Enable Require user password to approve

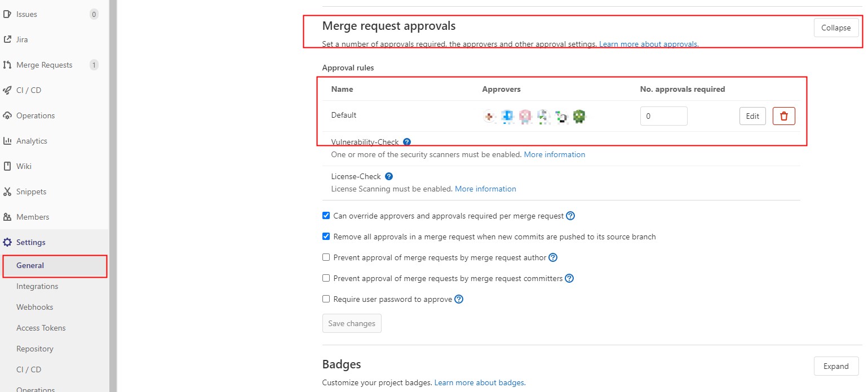326,299
